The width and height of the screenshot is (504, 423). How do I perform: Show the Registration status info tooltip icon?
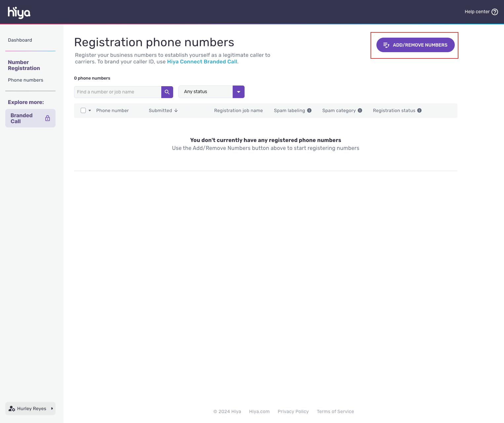click(419, 110)
